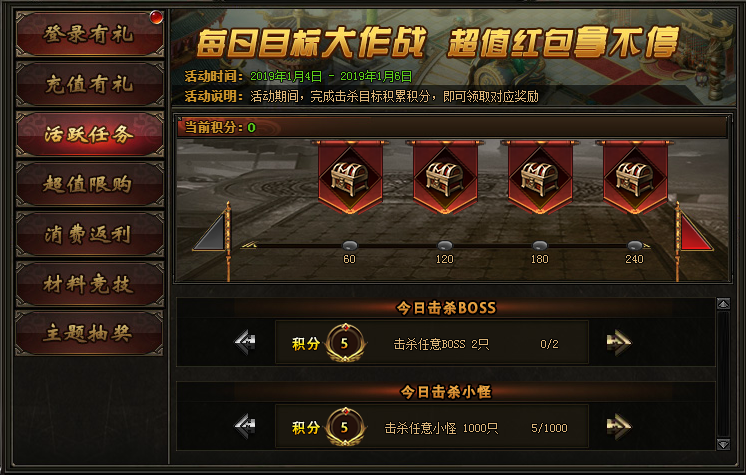
Task: Select the 主题抽奖 tab
Action: (x=90, y=333)
